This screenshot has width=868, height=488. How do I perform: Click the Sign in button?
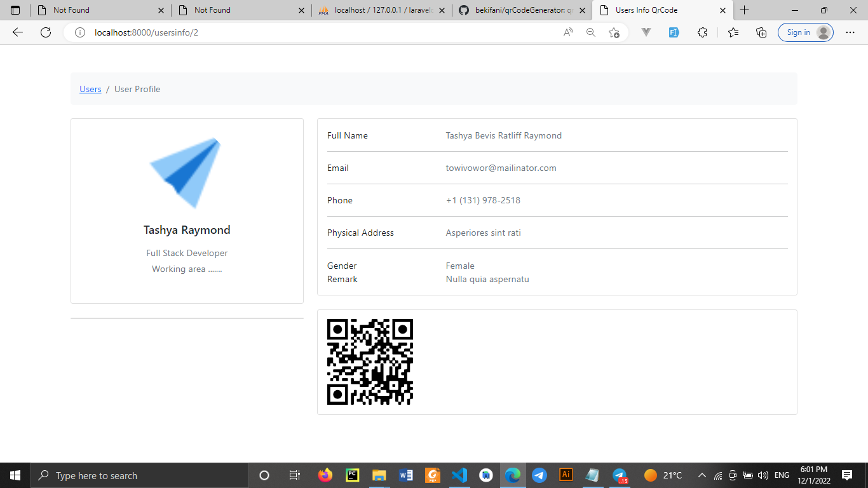tap(799, 32)
